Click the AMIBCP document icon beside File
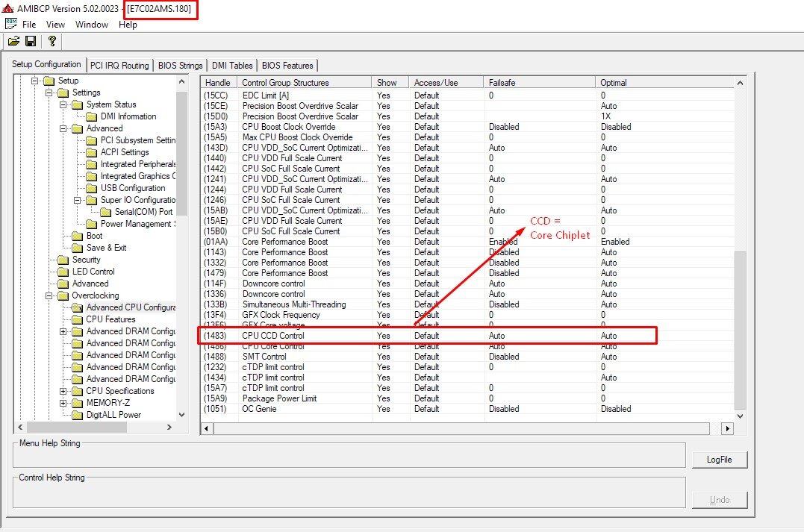The image size is (804, 532). (x=10, y=24)
